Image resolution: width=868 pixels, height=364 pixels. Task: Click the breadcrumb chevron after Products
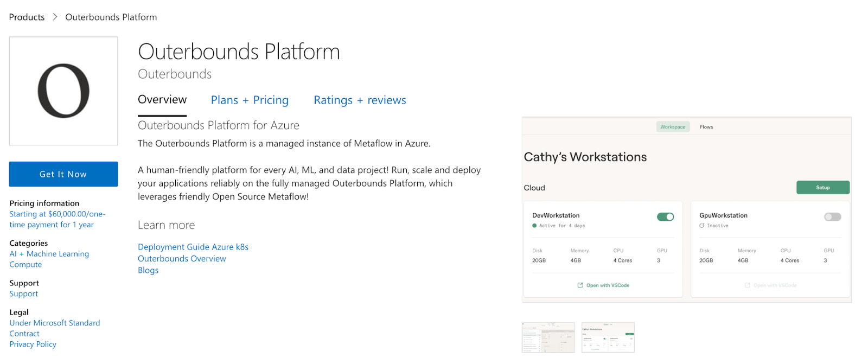click(55, 17)
